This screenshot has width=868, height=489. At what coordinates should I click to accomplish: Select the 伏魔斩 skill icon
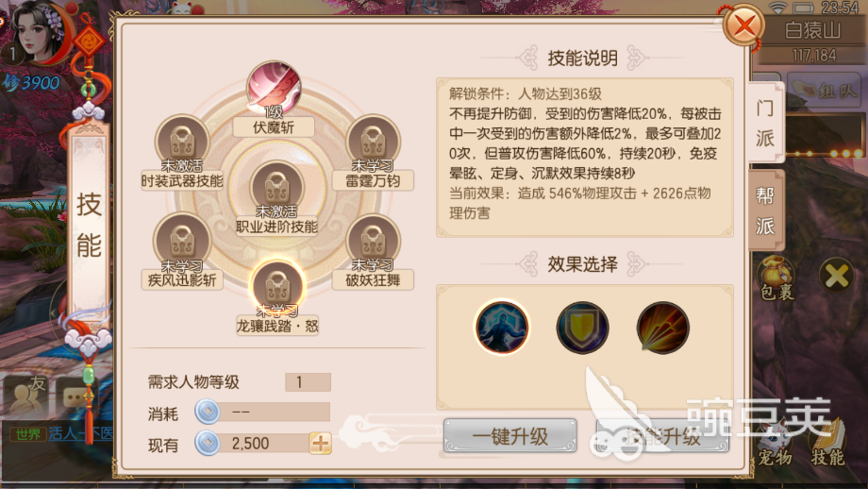tap(274, 88)
